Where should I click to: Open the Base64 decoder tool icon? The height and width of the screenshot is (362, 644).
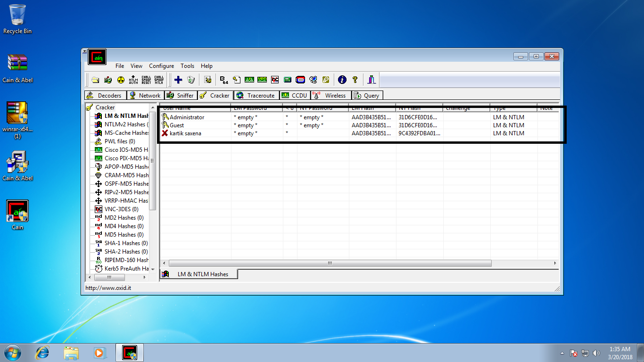pyautogui.click(x=224, y=80)
